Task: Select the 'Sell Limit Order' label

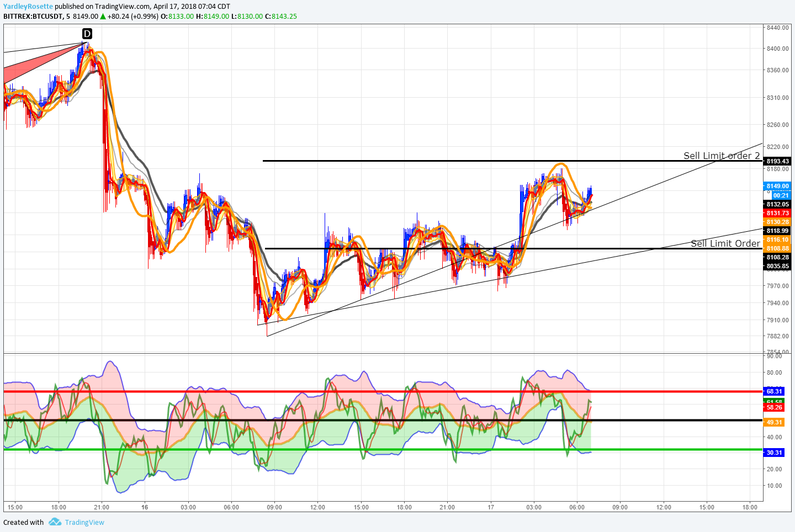Action: click(x=725, y=243)
